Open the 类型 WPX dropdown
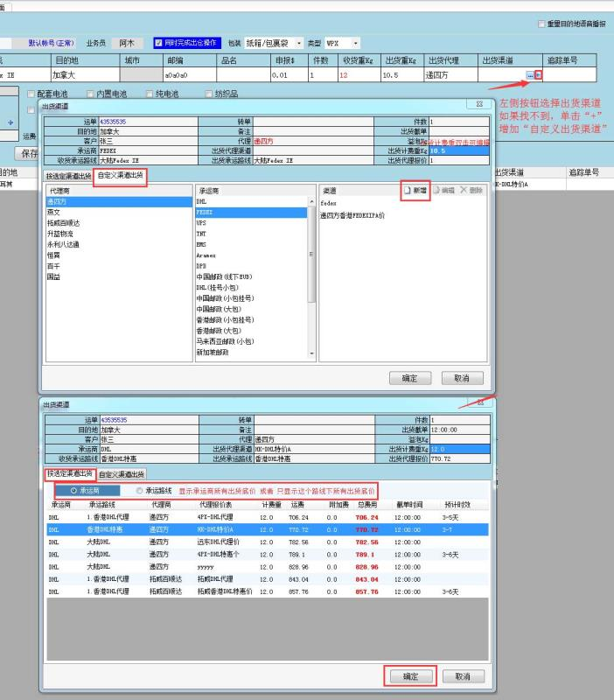 (x=356, y=42)
